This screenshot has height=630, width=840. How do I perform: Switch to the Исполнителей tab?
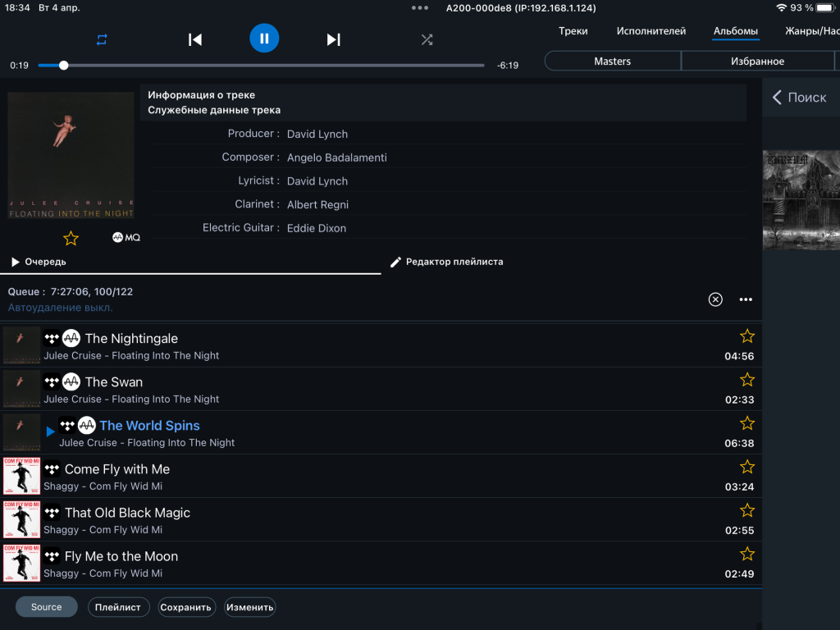click(x=651, y=31)
